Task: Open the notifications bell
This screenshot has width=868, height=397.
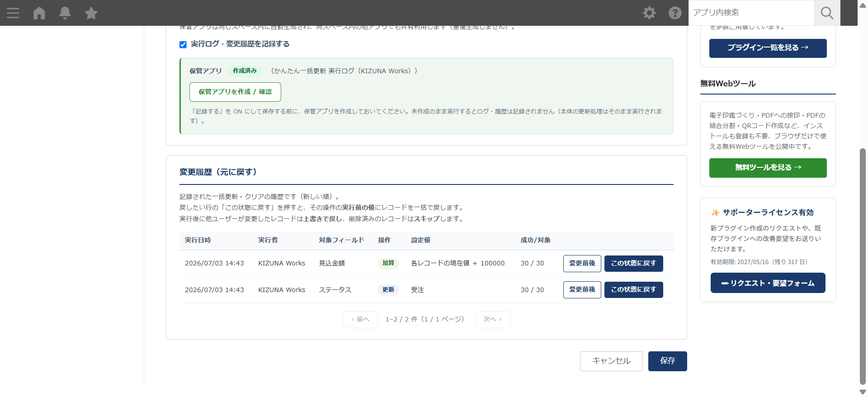Action: click(x=65, y=13)
